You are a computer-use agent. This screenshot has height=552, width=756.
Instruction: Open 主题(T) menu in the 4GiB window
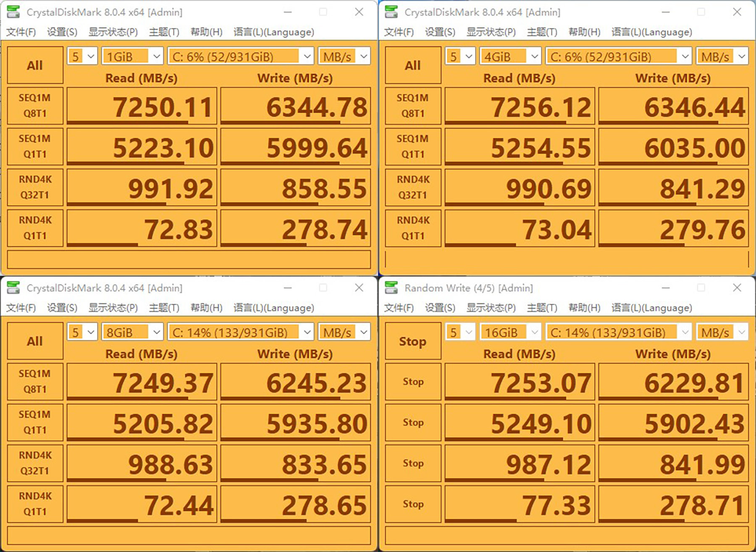542,32
